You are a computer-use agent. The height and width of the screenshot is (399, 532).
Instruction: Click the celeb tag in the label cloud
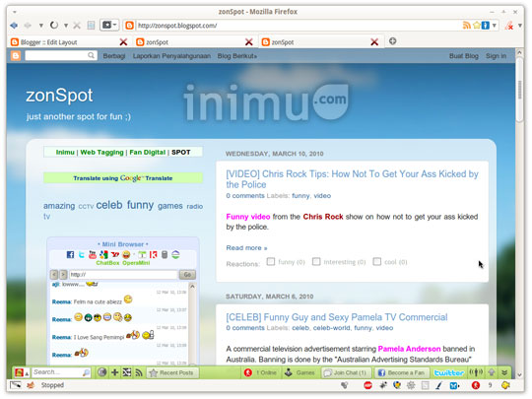tap(109, 205)
